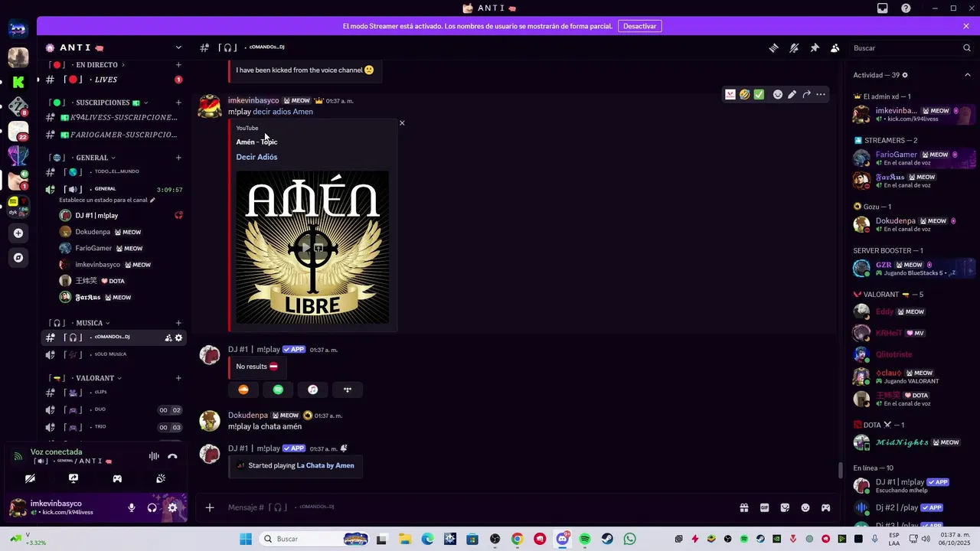This screenshot has width=980, height=551.
Task: Add the green checkmark quick reaction
Action: pyautogui.click(x=759, y=94)
